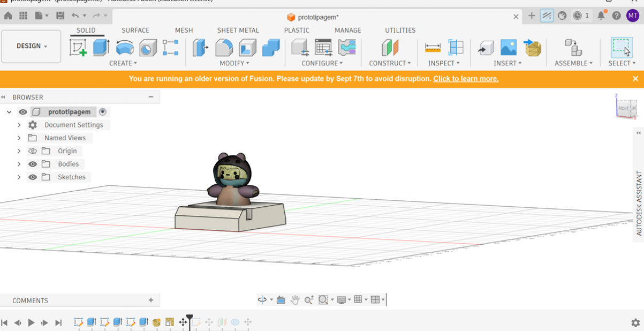The width and height of the screenshot is (644, 331).
Task: Open the Grid and Snaps dropdown
Action: [361, 300]
